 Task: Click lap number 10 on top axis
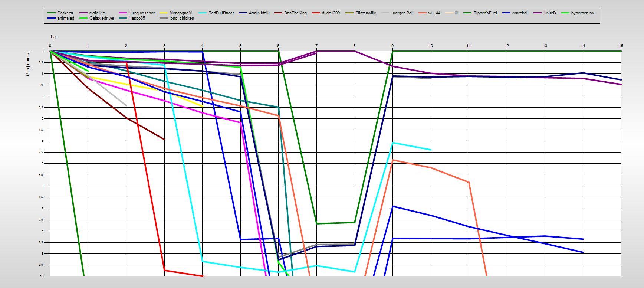pyautogui.click(x=431, y=46)
